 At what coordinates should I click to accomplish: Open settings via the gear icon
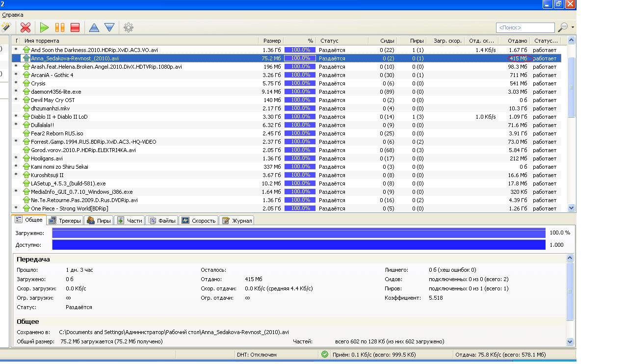pyautogui.click(x=129, y=27)
